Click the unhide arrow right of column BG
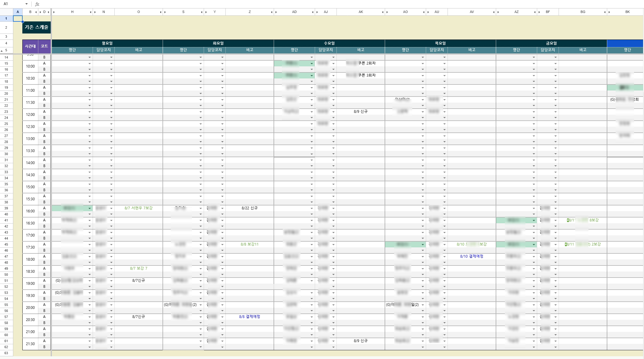This screenshot has height=359, width=644. (x=605, y=12)
